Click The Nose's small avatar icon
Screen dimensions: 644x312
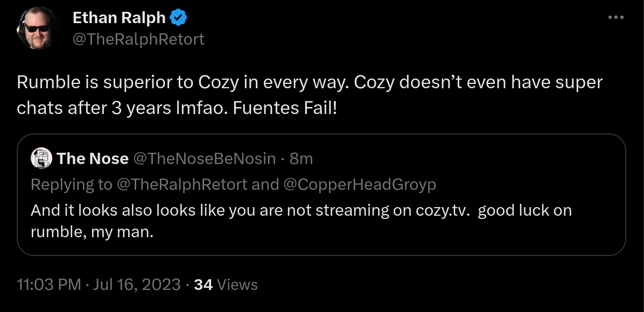(42, 159)
